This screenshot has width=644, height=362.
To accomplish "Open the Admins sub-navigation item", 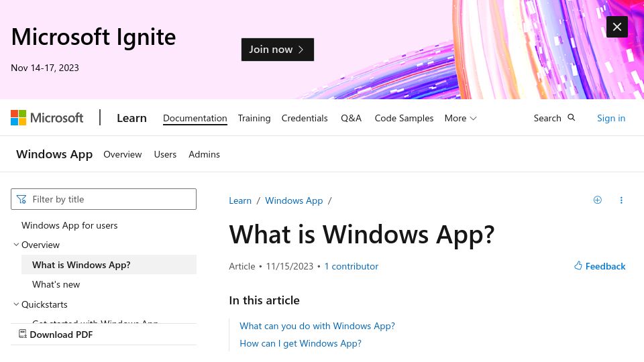I will click(x=204, y=154).
